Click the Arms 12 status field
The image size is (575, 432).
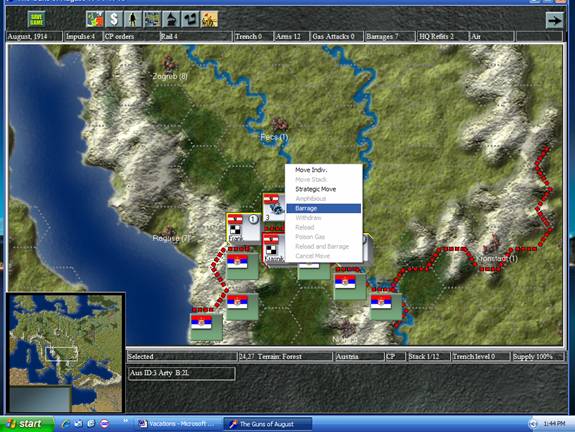click(292, 37)
